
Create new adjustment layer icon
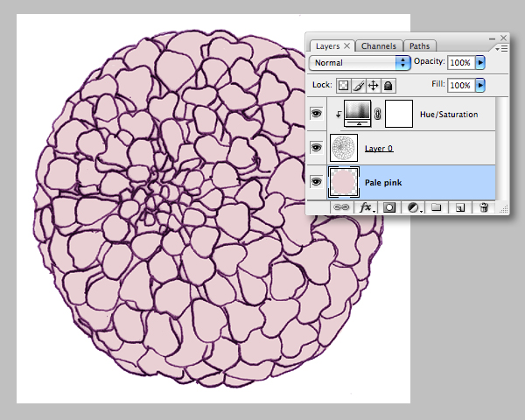pos(415,207)
